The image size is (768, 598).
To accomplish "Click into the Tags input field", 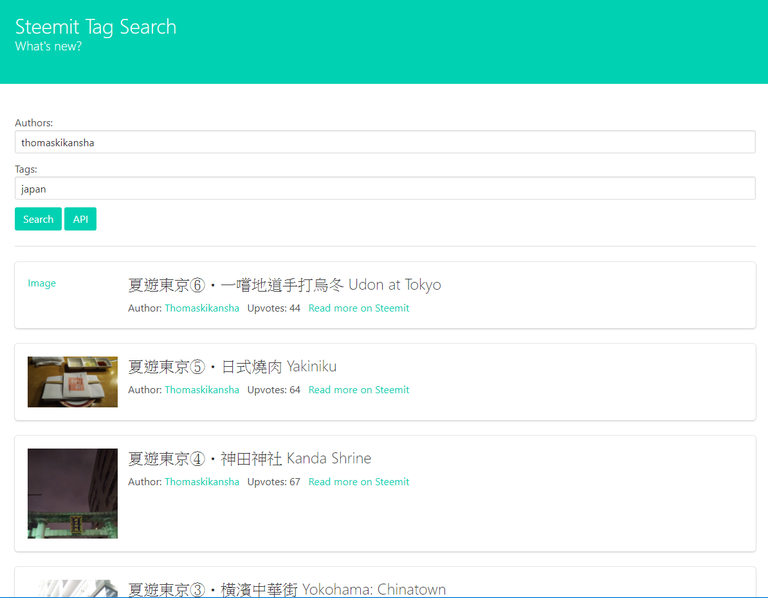I will (x=384, y=188).
